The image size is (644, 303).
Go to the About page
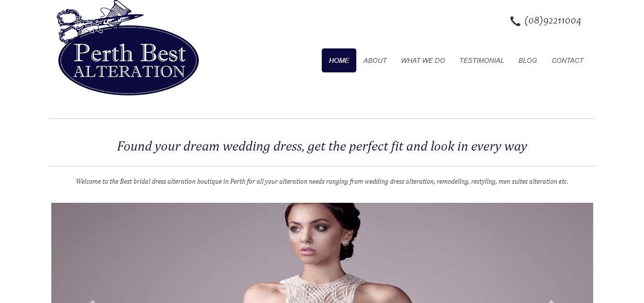pyautogui.click(x=375, y=60)
